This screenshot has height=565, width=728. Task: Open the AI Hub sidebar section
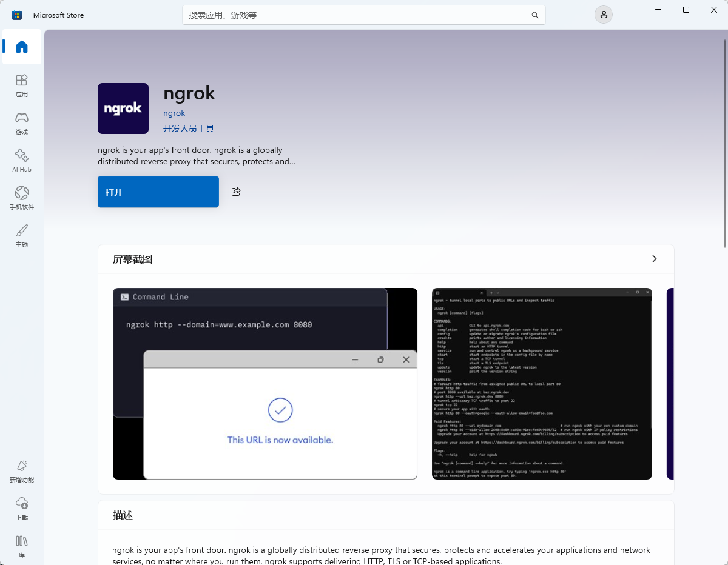click(x=22, y=161)
